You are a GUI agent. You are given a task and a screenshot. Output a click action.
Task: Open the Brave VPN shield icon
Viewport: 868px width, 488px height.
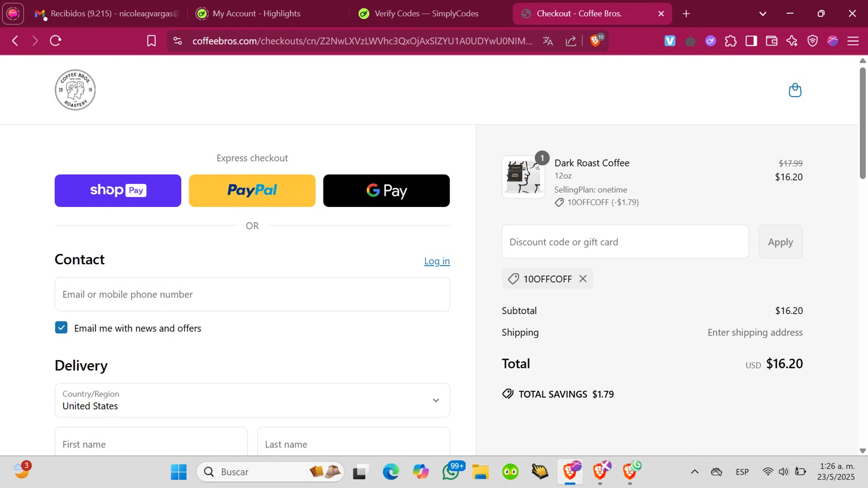[812, 41]
